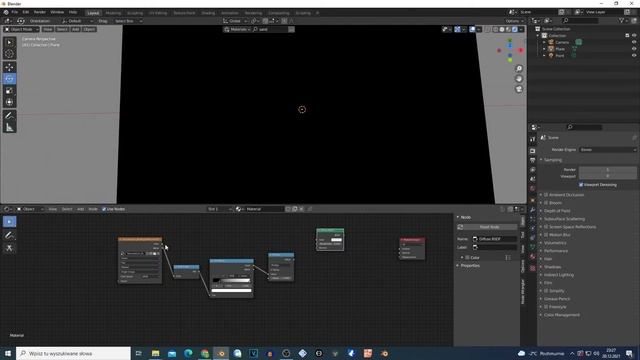The height and width of the screenshot is (360, 640).
Task: Open the Options popover in viewport header
Action: (x=514, y=21)
